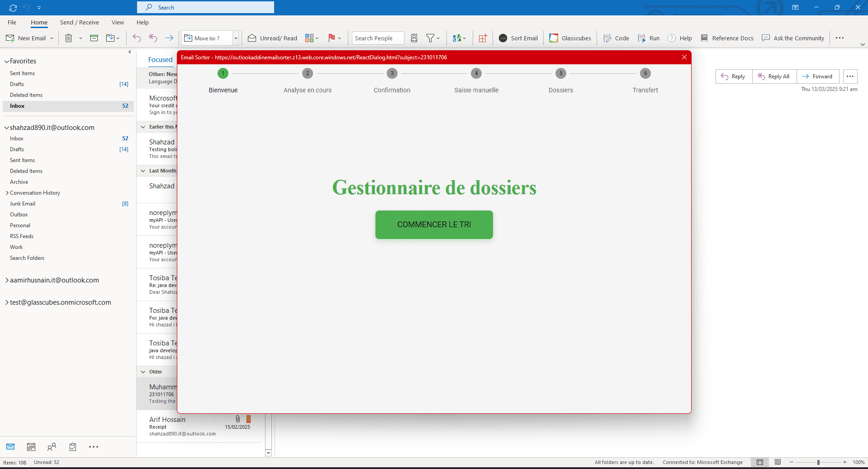Click the Reply All icon in ribbon

153,38
